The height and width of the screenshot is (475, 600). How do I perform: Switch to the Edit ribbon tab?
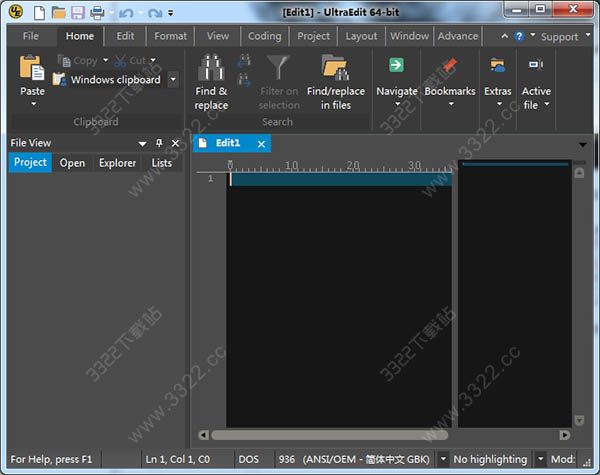pyautogui.click(x=126, y=36)
